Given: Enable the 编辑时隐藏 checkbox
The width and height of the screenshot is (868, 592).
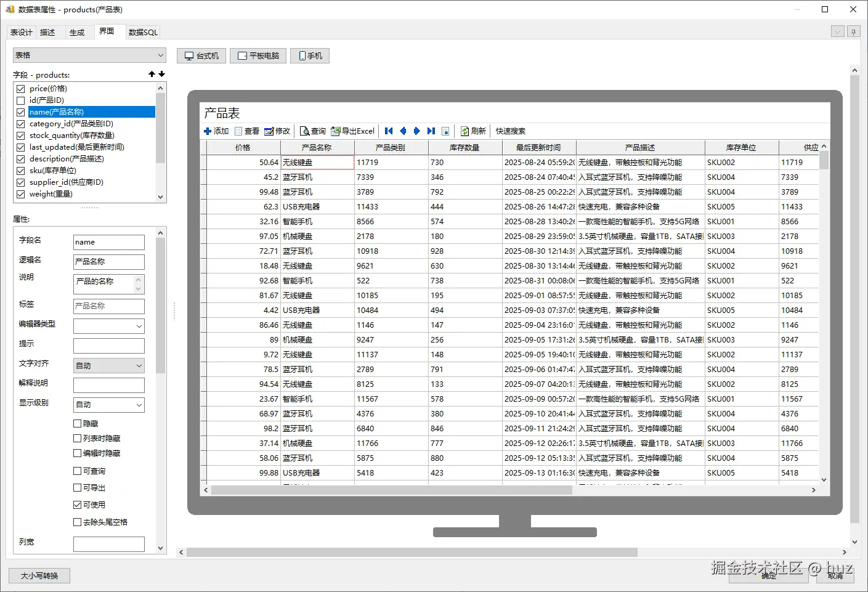Looking at the screenshot, I should (x=78, y=453).
